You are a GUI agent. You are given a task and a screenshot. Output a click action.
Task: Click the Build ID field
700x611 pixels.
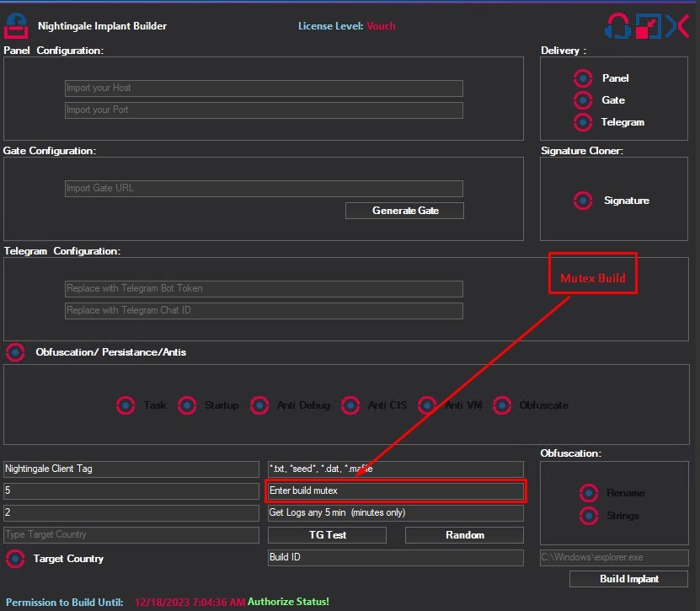(396, 557)
